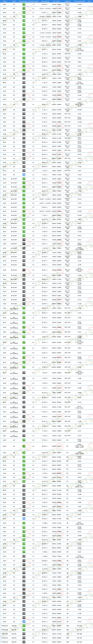Click the diesel ON icon in Macan MCT.BA row
93x644 pixels.
point(24,642)
